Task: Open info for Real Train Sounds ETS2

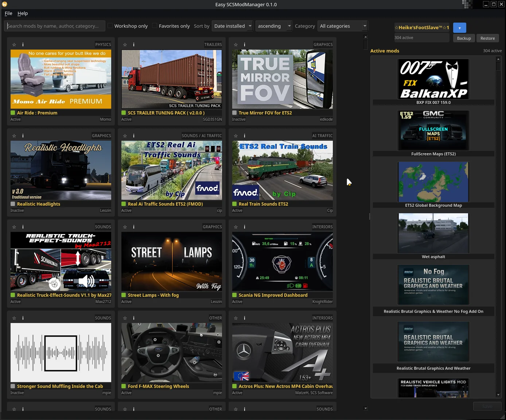Action: 245,136
